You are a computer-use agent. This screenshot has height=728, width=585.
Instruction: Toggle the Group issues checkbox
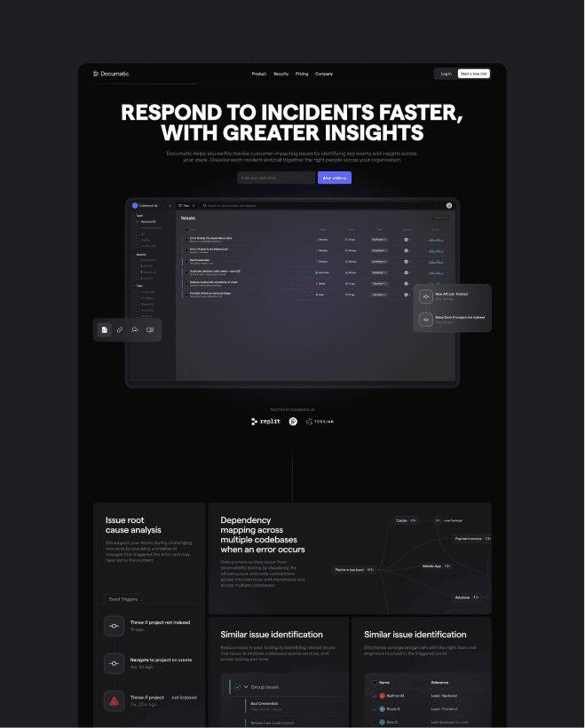[238, 686]
